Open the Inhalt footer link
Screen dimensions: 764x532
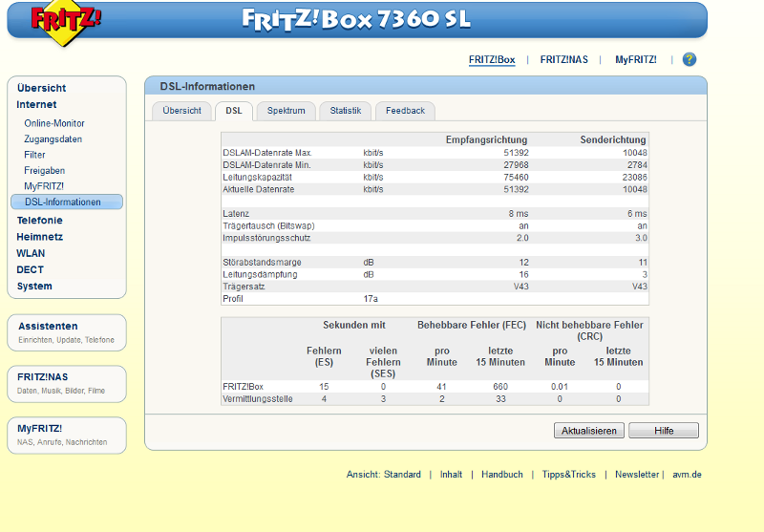(451, 475)
